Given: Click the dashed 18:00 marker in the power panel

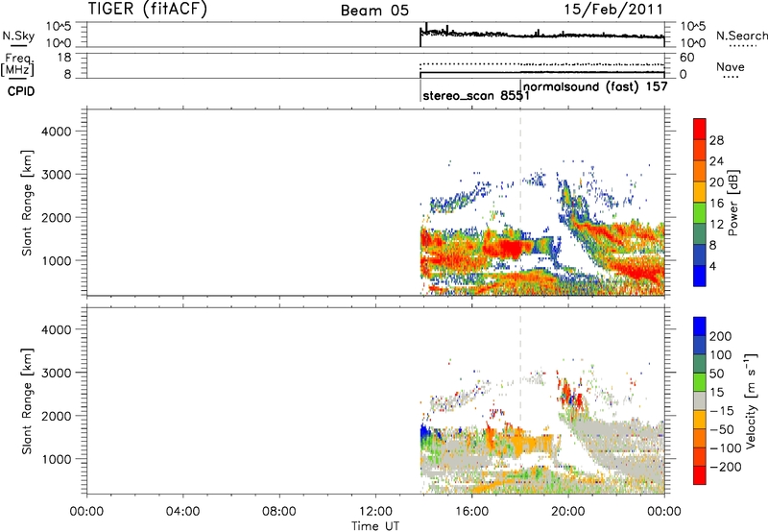Looking at the screenshot, I should (x=520, y=201).
